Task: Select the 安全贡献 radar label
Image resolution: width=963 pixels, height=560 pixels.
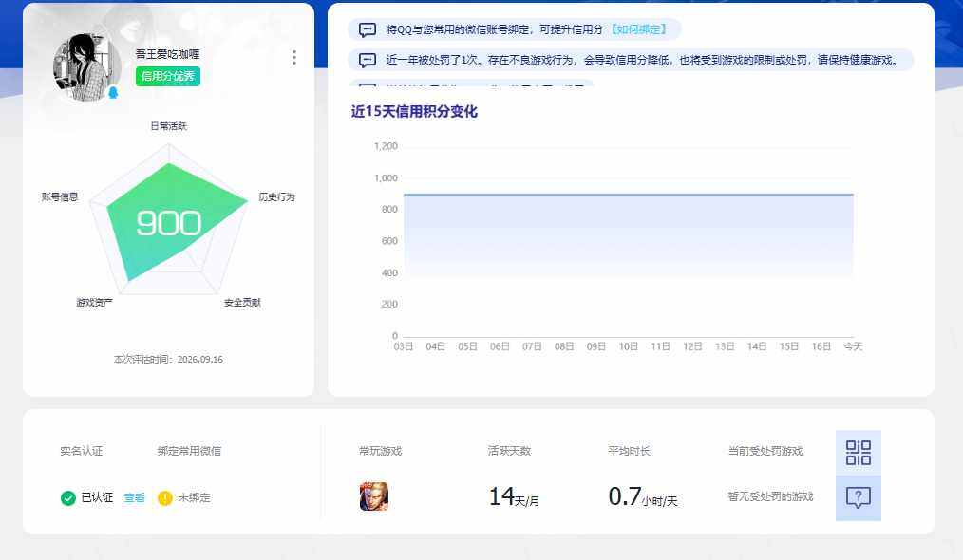Action: [242, 302]
